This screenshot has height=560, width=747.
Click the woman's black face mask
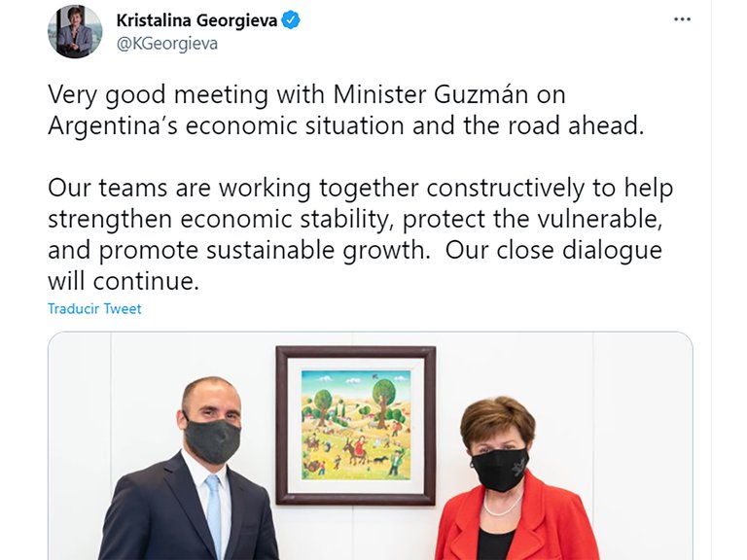[x=500, y=469]
